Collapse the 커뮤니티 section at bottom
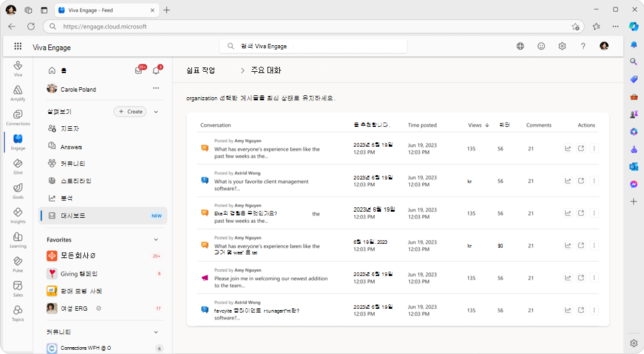This screenshot has width=644, height=354. (156, 332)
